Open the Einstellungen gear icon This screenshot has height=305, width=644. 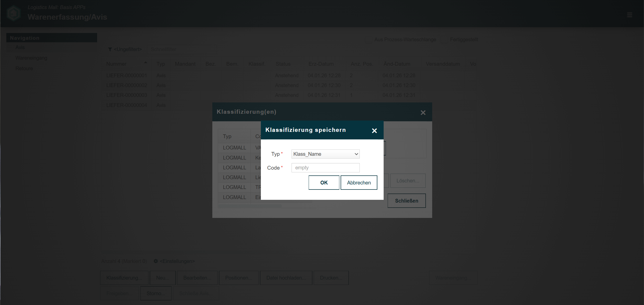[x=156, y=261]
